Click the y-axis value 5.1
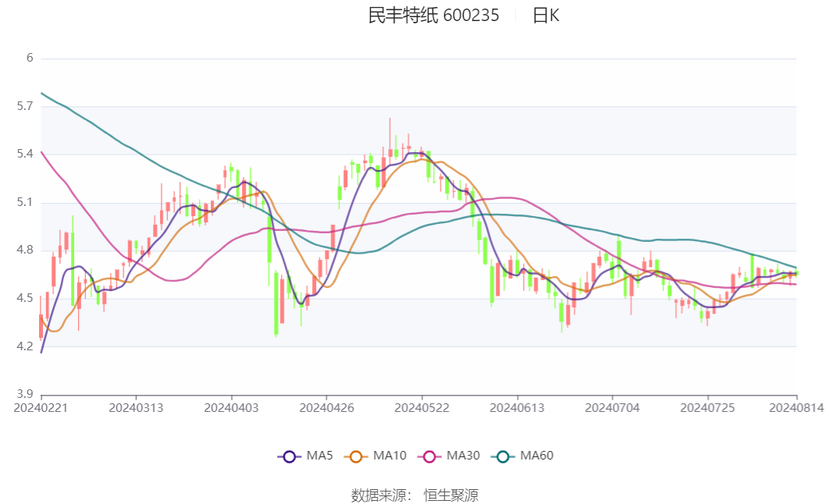Image resolution: width=829 pixels, height=504 pixels. [25, 202]
